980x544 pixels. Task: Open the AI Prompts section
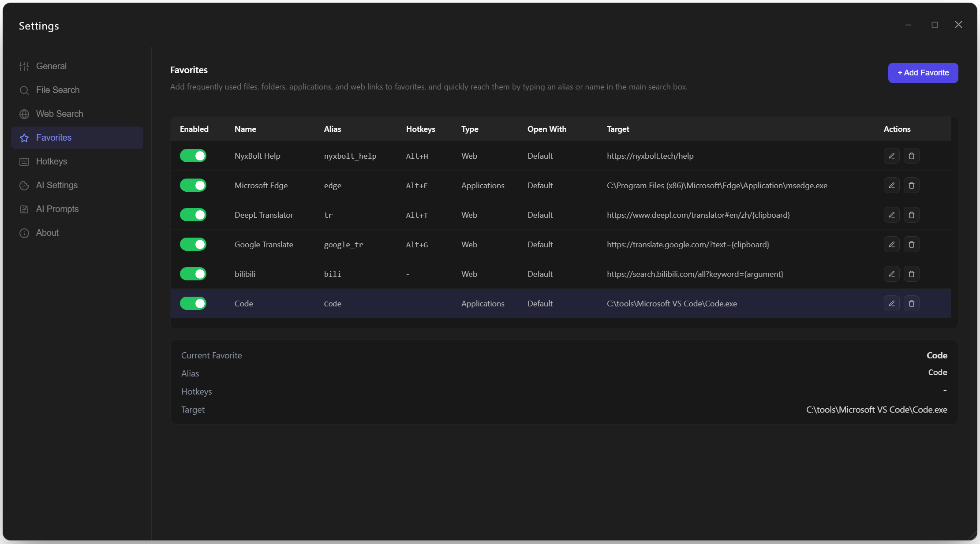[77, 209]
